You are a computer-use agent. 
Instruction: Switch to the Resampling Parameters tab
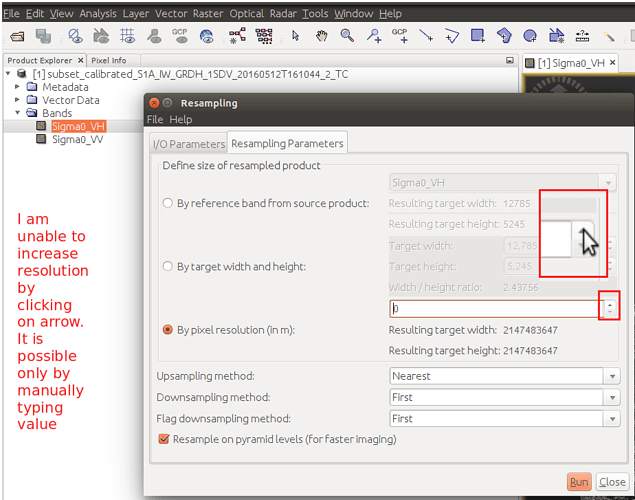pyautogui.click(x=287, y=143)
